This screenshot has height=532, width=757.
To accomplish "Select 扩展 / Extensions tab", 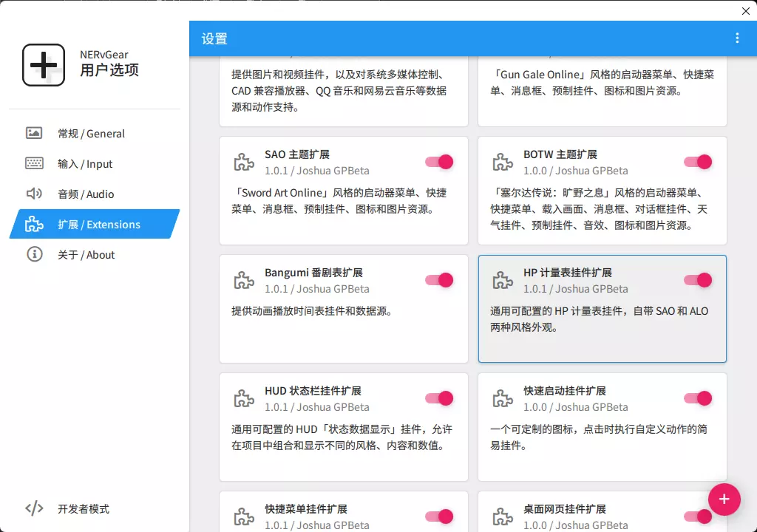I will (95, 224).
